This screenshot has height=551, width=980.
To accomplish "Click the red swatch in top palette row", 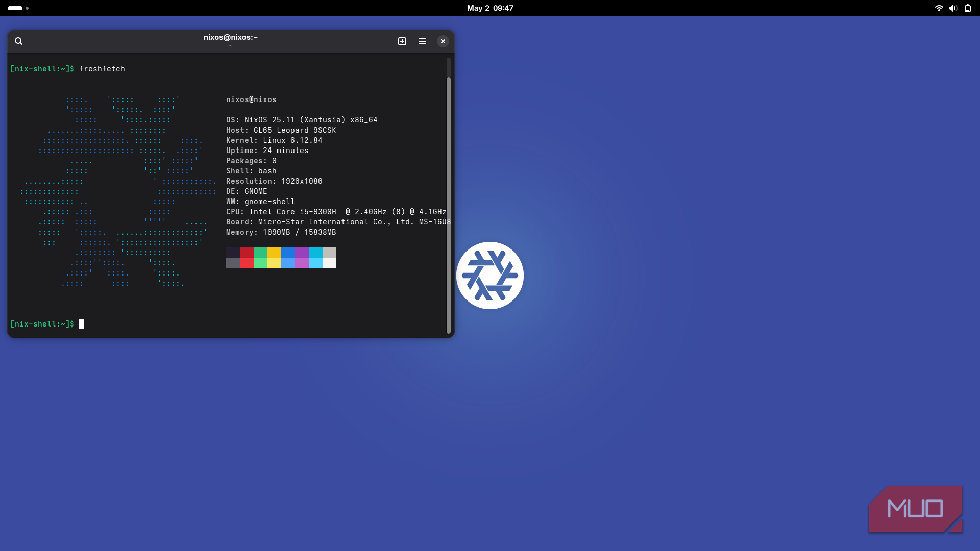I will pos(247,253).
